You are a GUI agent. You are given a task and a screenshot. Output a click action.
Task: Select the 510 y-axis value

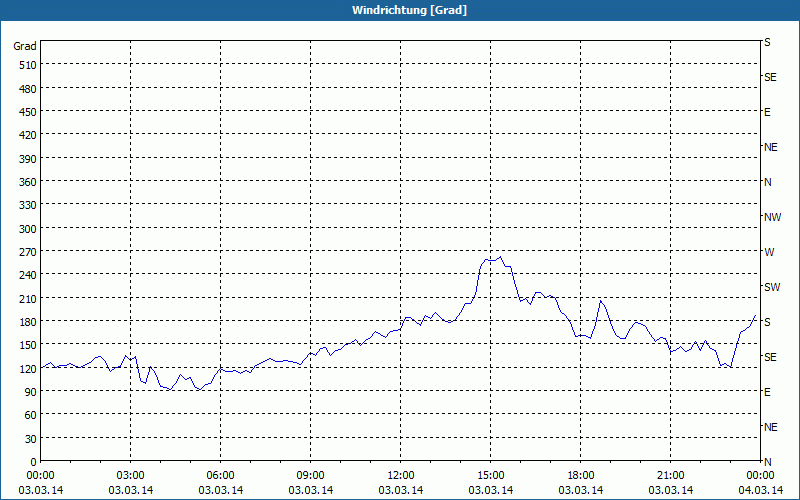coord(28,65)
